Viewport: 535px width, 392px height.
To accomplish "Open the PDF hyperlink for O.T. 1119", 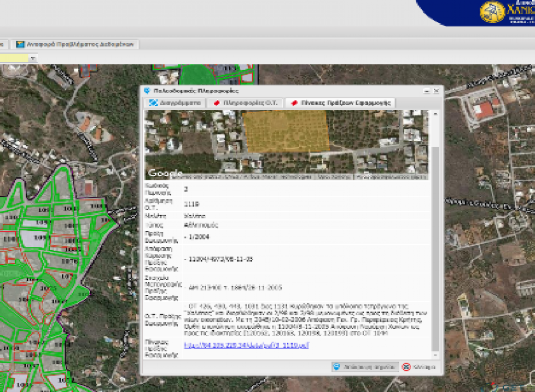I will point(247,345).
